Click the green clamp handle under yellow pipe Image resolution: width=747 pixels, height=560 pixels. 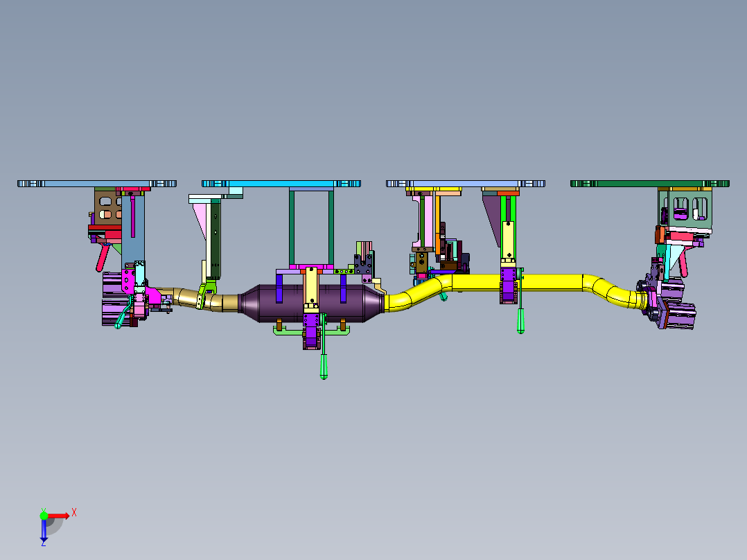point(520,321)
